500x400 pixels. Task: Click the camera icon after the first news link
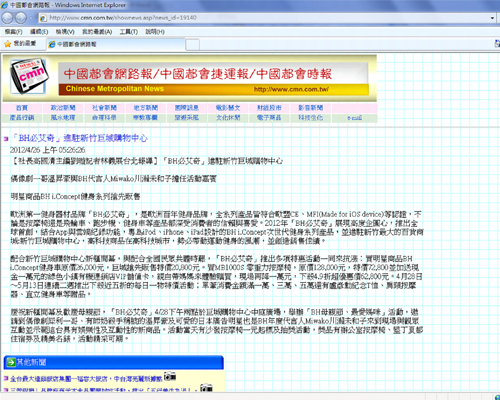point(170,376)
